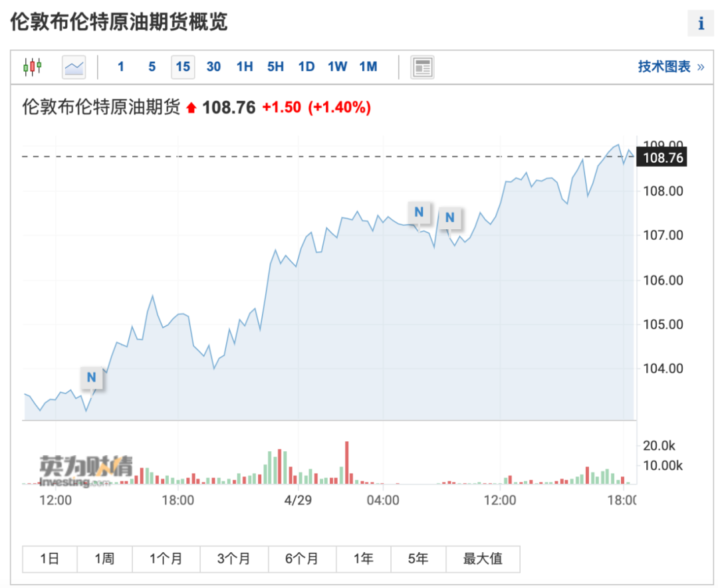The image size is (718, 588).
Task: Set range to 6个月
Action: click(302, 559)
